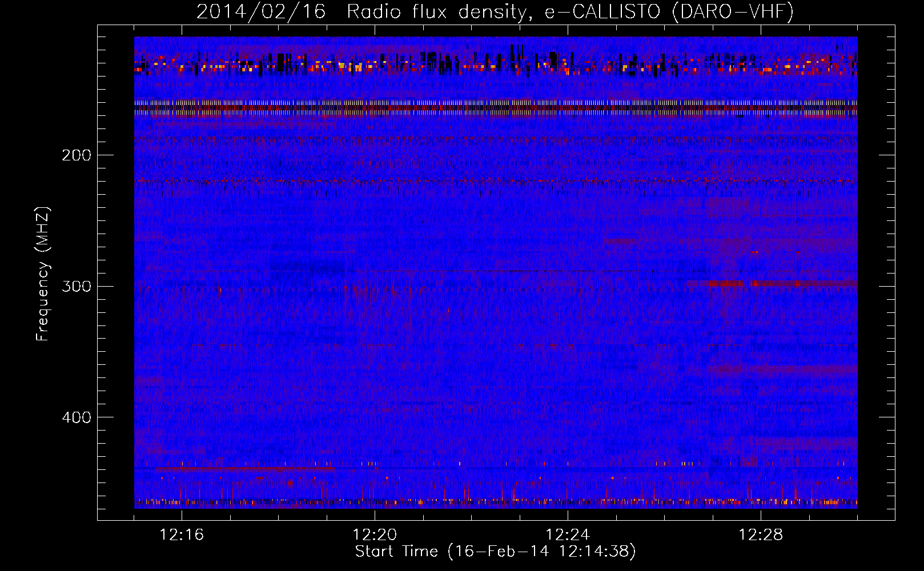
Task: Click the '12:16' time tick label
Action: [x=182, y=535]
